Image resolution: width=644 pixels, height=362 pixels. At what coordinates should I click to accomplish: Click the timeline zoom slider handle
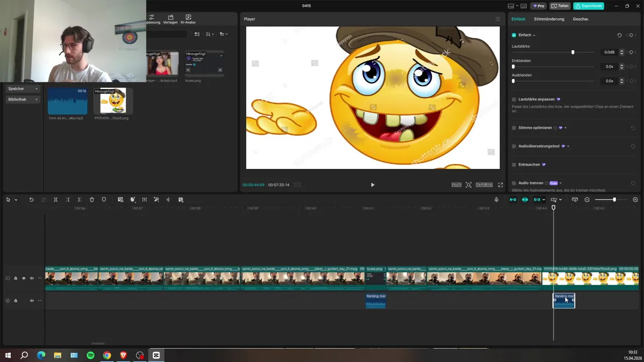click(614, 200)
